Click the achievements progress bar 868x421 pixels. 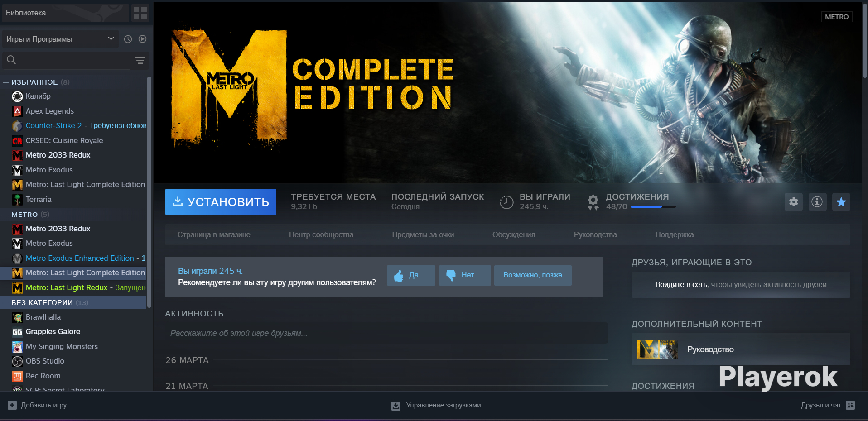(653, 207)
